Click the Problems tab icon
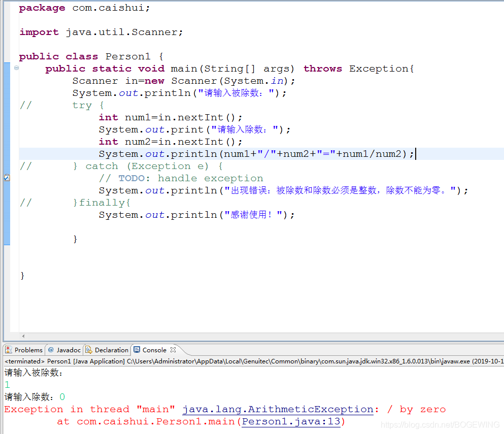Screen dimensions: 504x434 (9, 350)
